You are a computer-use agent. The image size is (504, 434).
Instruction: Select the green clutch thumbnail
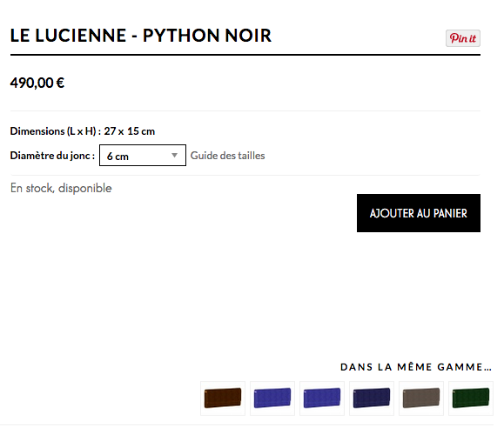[x=471, y=398]
